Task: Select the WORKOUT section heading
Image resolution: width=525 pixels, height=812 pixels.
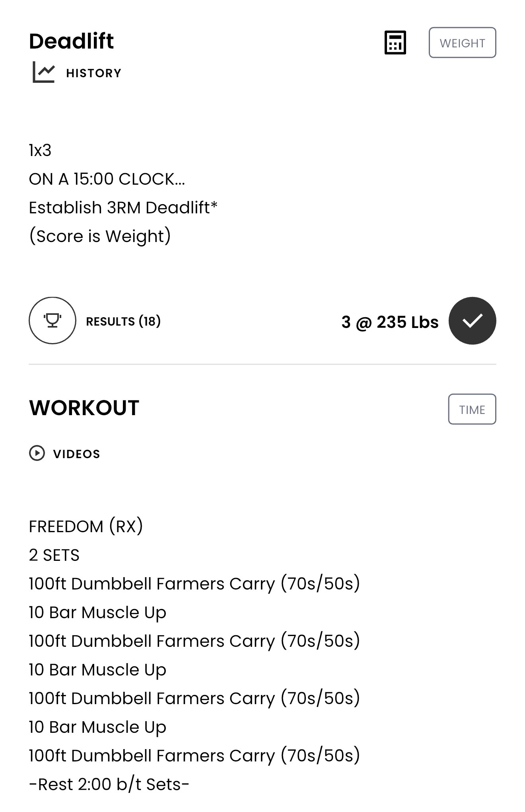Action: [84, 408]
